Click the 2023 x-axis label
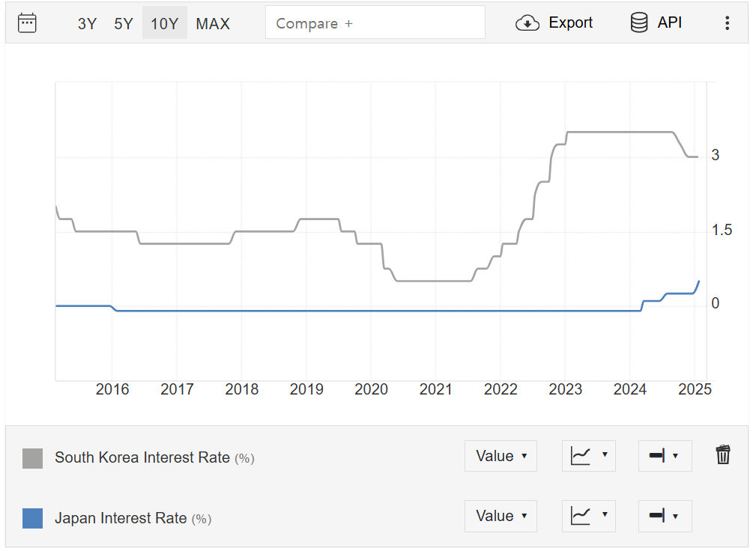 pos(566,389)
